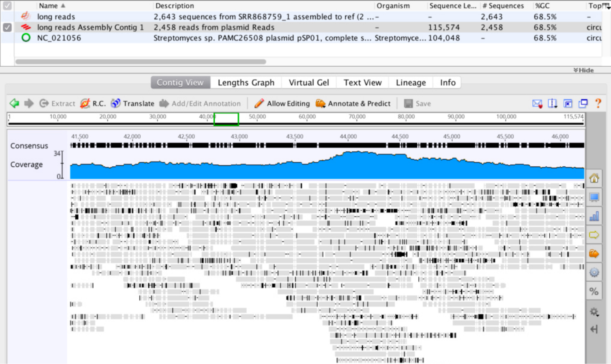Click the grey forward navigation arrow
This screenshot has height=364, width=611.
coord(29,103)
